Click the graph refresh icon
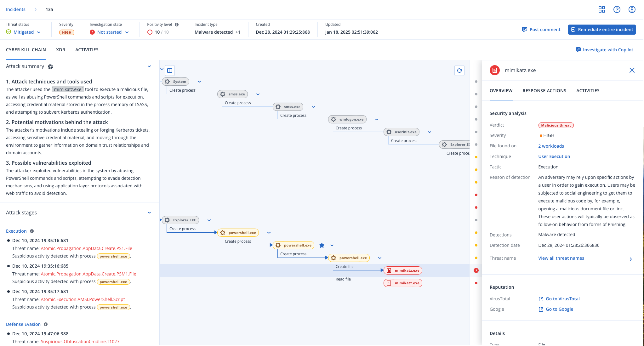 pyautogui.click(x=459, y=71)
